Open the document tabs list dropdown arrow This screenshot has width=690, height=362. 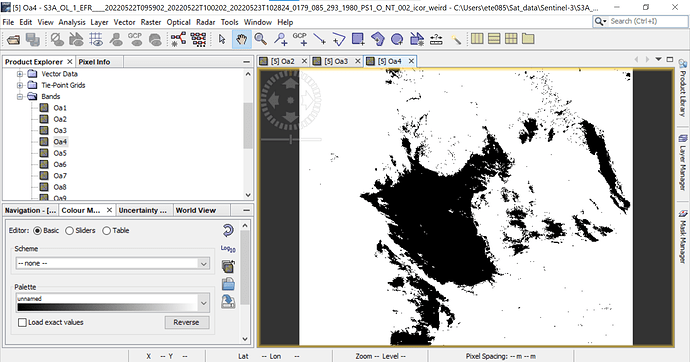click(x=658, y=59)
